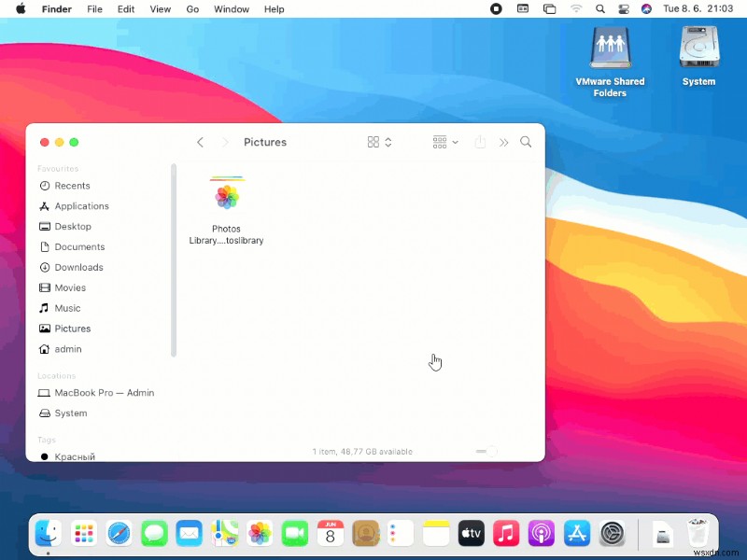
Task: Open the Go menu in the menu bar
Action: [192, 9]
